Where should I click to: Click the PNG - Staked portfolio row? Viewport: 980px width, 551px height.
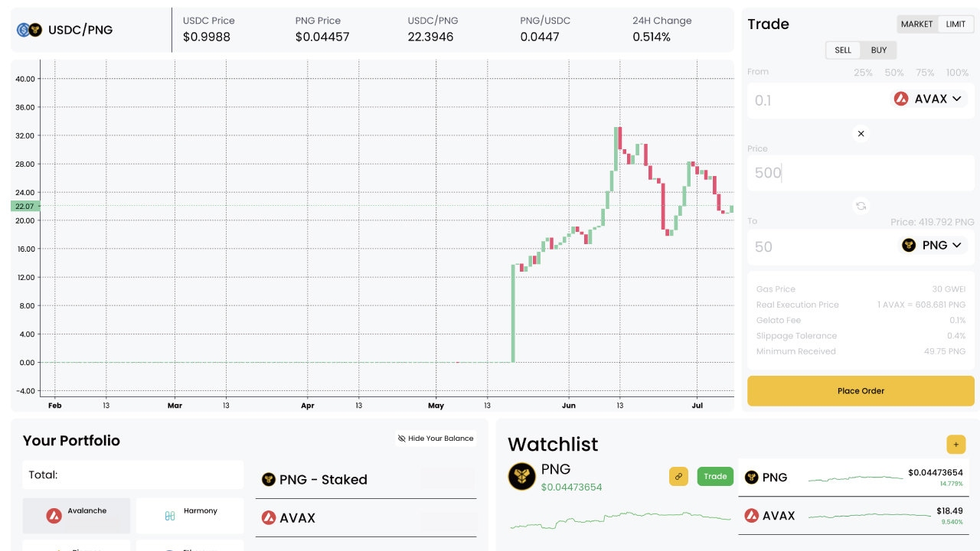point(366,480)
